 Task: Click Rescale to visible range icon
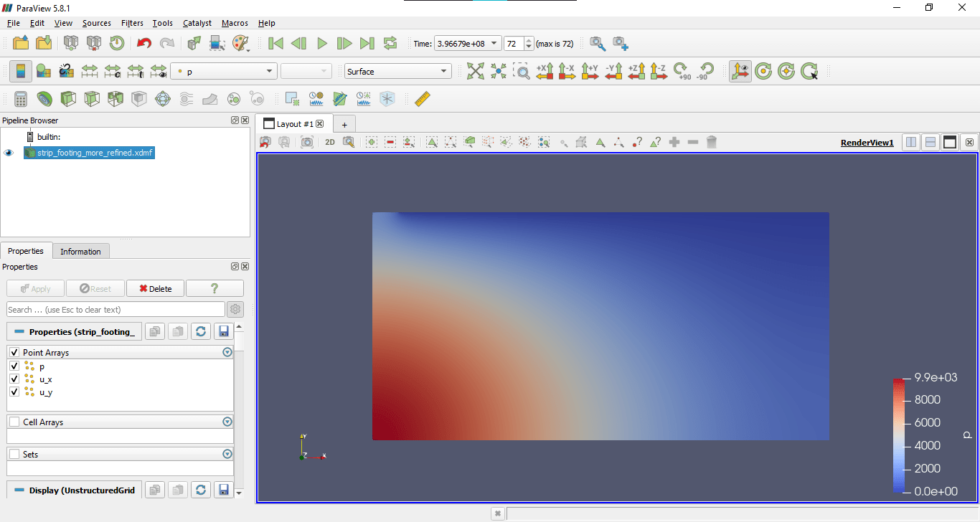pyautogui.click(x=159, y=71)
